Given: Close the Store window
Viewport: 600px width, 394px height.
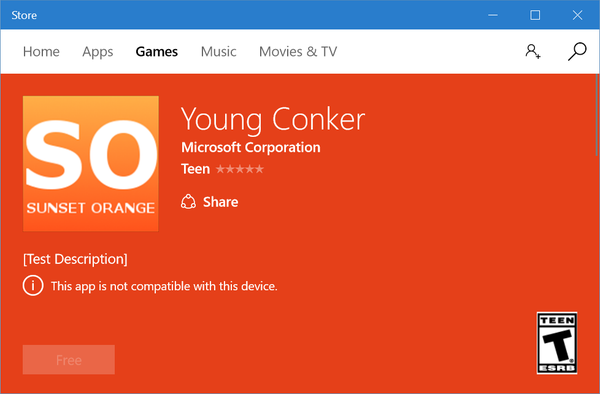Looking at the screenshot, I should tap(577, 15).
